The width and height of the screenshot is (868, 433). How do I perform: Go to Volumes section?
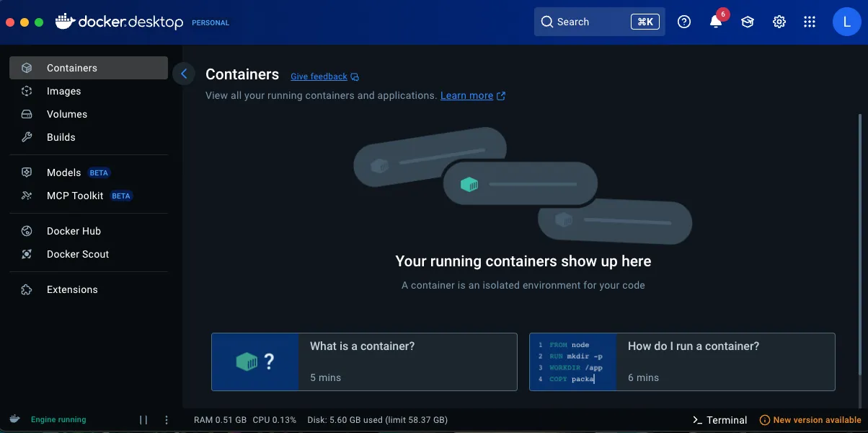pos(89,114)
